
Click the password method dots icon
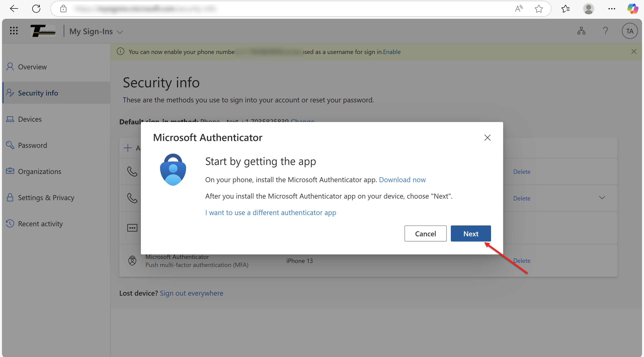click(x=132, y=228)
